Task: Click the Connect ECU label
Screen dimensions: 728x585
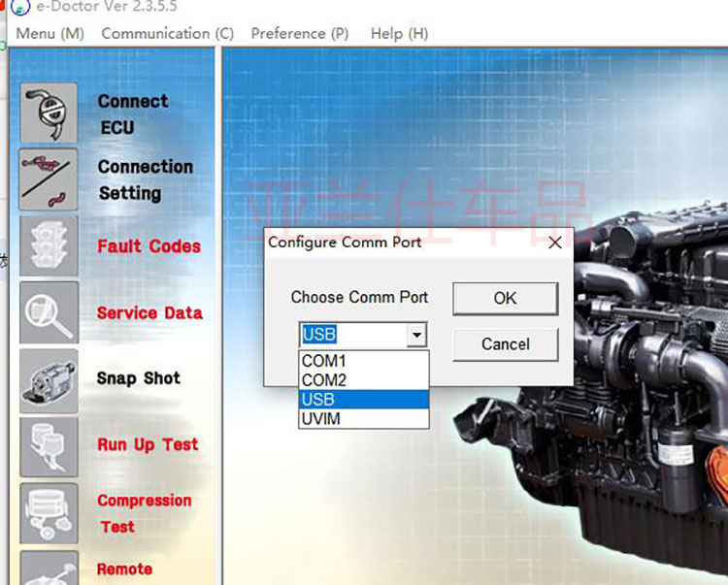Action: [x=133, y=114]
